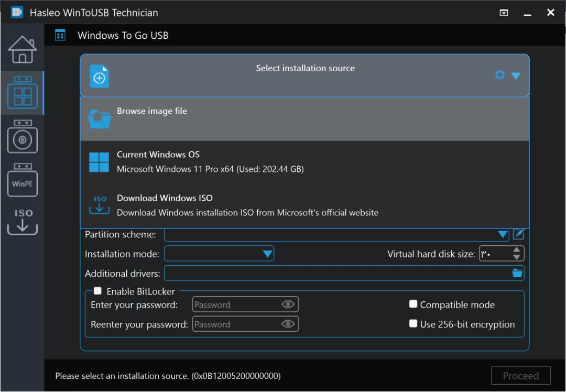Expand the Partition scheme dropdown
This screenshot has height=392, width=566.
(x=503, y=235)
